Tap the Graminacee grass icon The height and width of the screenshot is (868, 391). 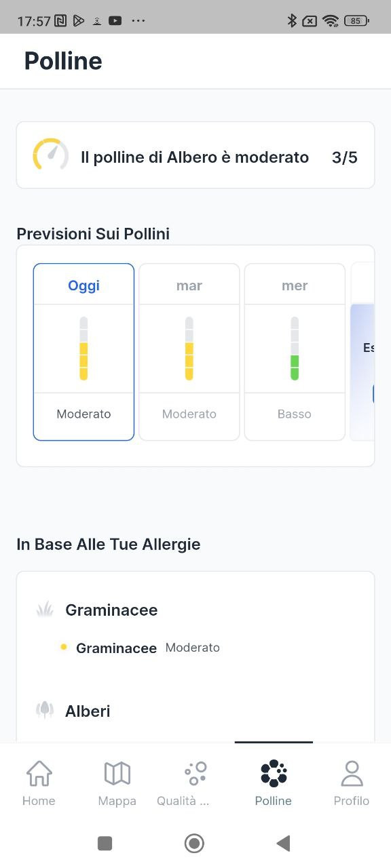click(x=45, y=609)
